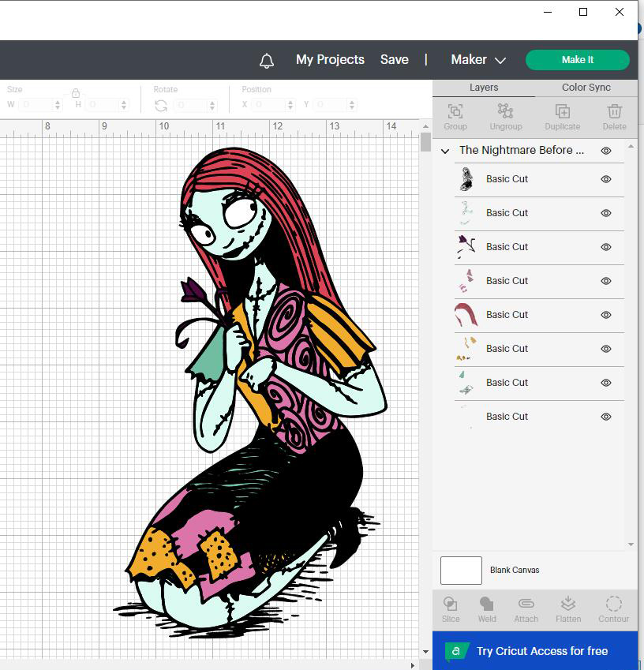Click the Layers panel scroll up arrow

coord(631,147)
